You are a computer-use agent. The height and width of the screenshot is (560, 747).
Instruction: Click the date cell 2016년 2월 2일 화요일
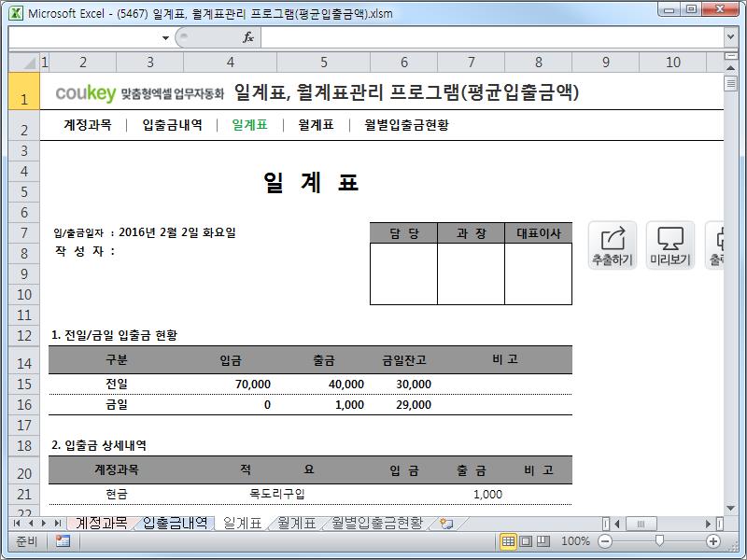click(176, 232)
